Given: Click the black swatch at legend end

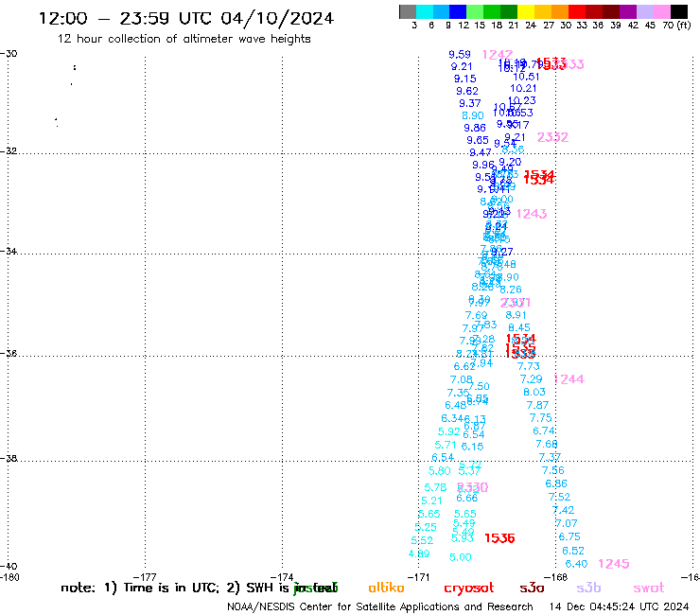Looking at the screenshot, I should pyautogui.click(x=679, y=11).
